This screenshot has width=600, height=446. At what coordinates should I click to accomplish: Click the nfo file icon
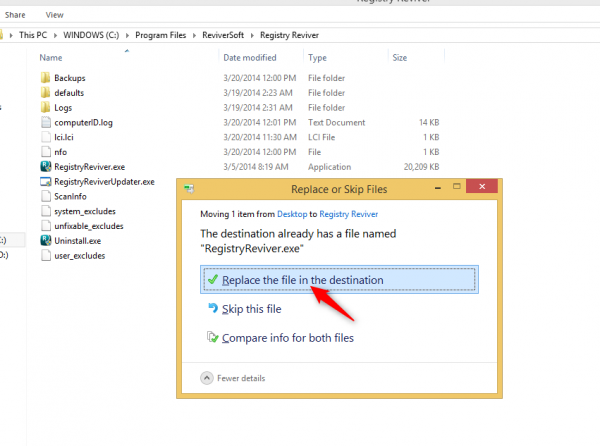coord(46,152)
